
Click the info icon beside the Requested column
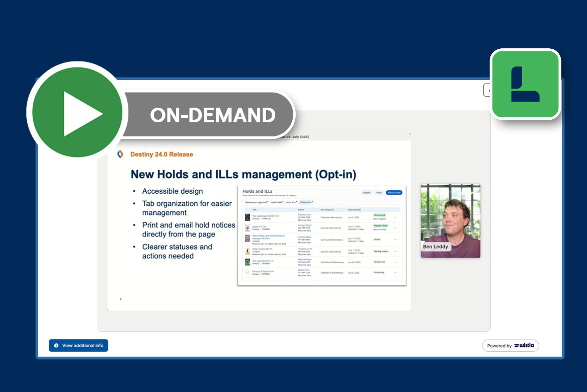(359, 210)
